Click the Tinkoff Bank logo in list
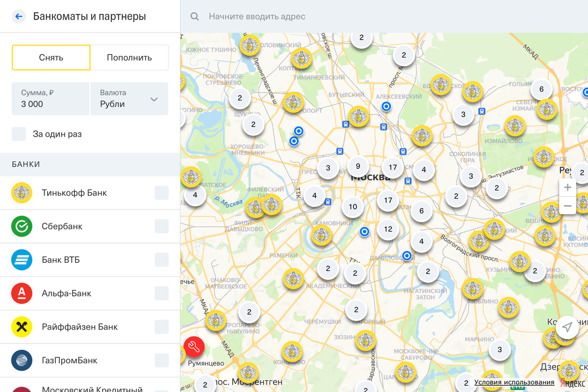The width and height of the screenshot is (588, 392). [x=22, y=193]
